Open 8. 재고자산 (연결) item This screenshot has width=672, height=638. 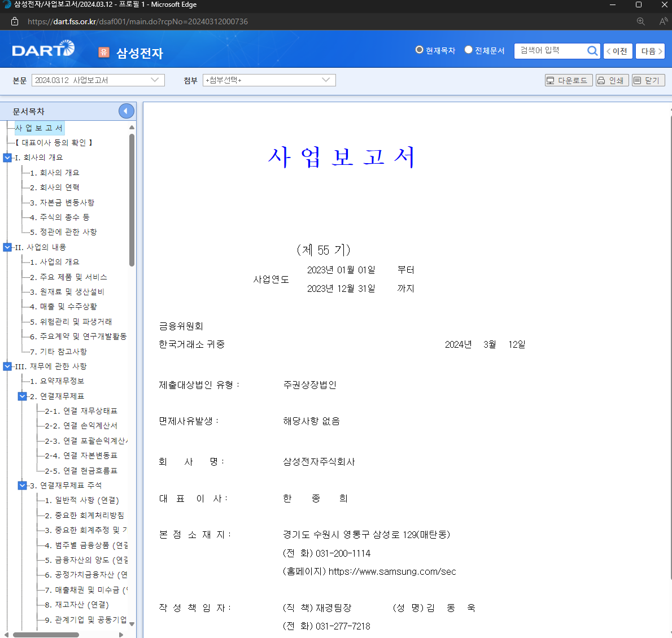(x=77, y=605)
